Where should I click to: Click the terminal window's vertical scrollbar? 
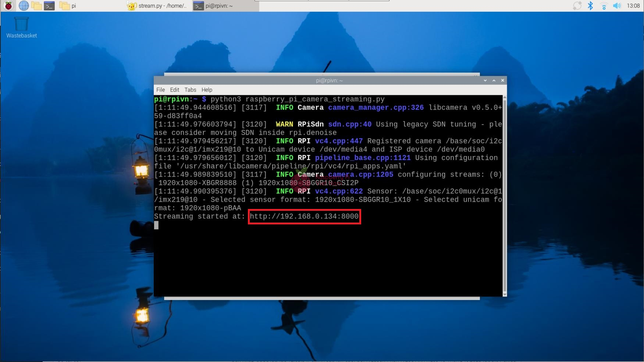504,195
